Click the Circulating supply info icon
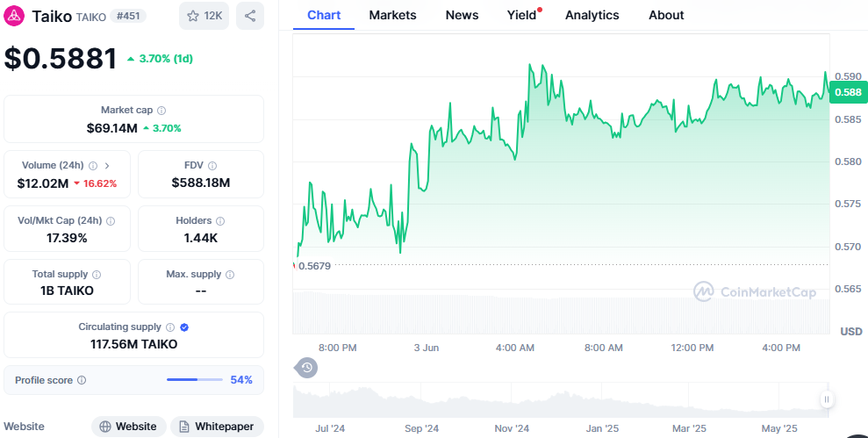 (x=170, y=327)
